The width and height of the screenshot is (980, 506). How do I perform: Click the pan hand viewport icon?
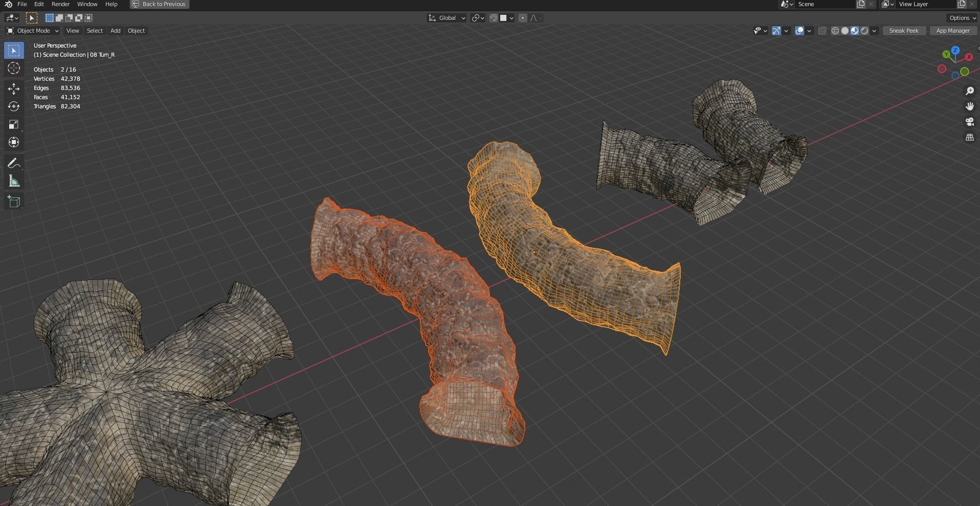970,106
